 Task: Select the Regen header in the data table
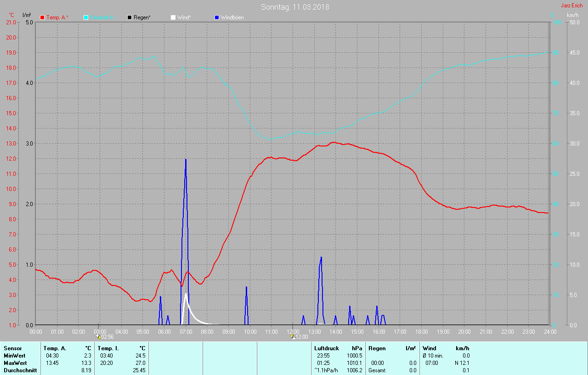(x=377, y=348)
